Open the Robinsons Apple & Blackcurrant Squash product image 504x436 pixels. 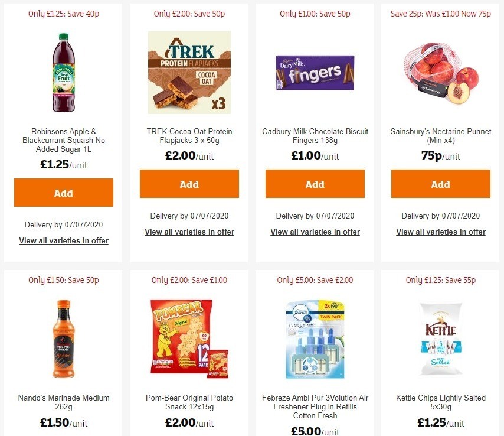[x=63, y=72]
